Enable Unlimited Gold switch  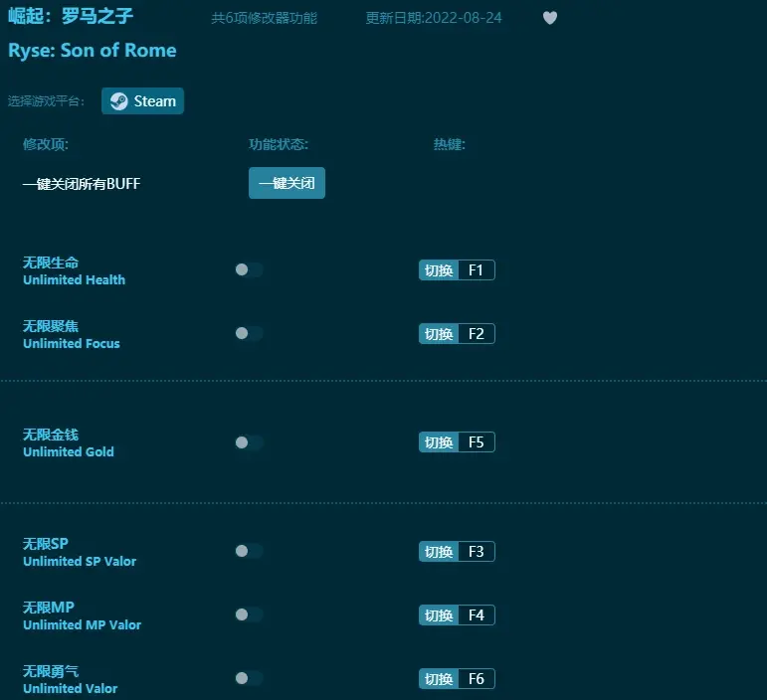(249, 442)
